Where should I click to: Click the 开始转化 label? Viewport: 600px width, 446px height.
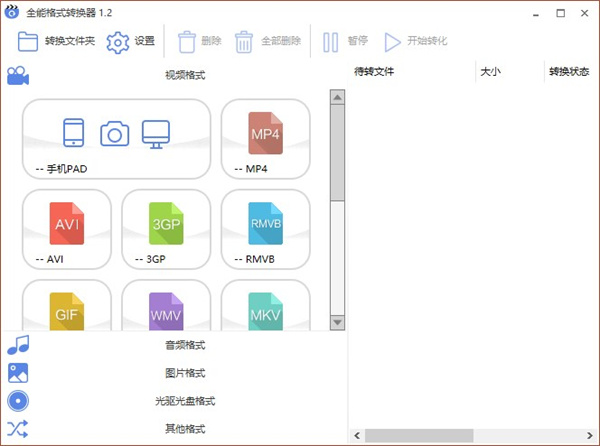(427, 41)
